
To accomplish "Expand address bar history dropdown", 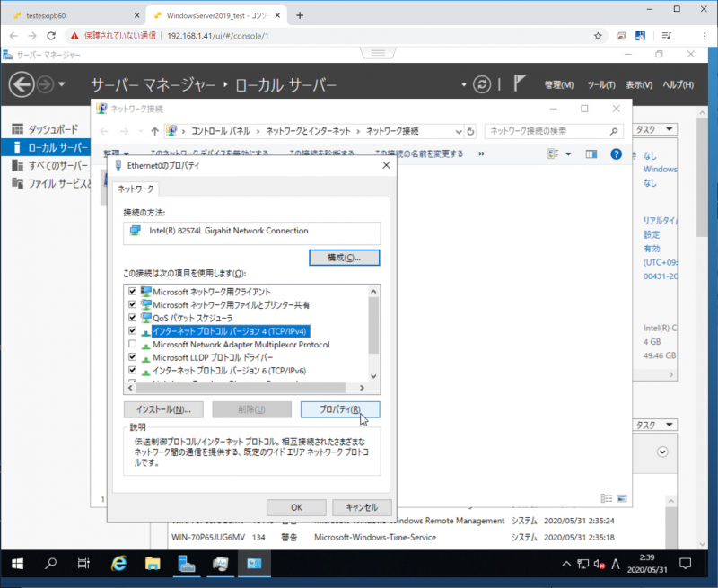I will point(459,132).
